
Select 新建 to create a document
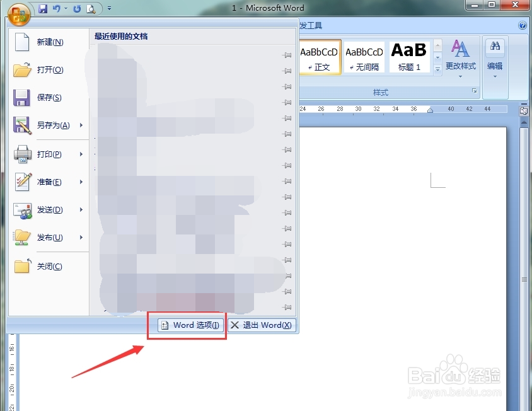click(x=50, y=42)
